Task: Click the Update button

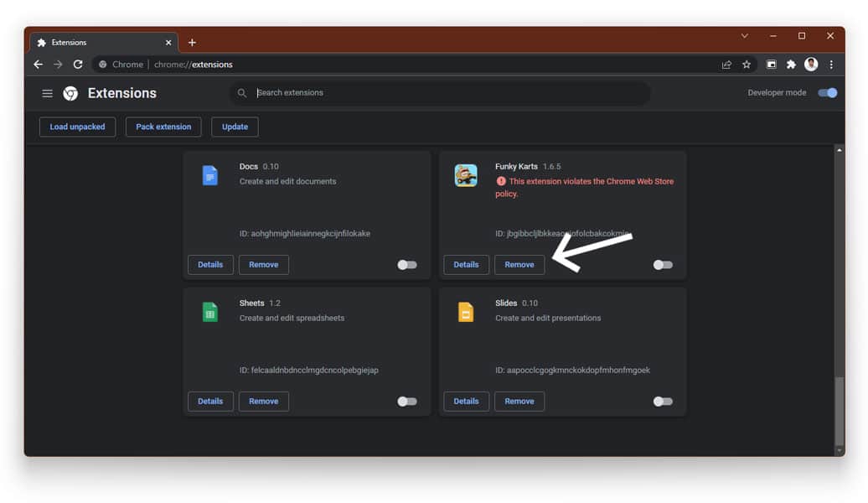Action: 235,127
